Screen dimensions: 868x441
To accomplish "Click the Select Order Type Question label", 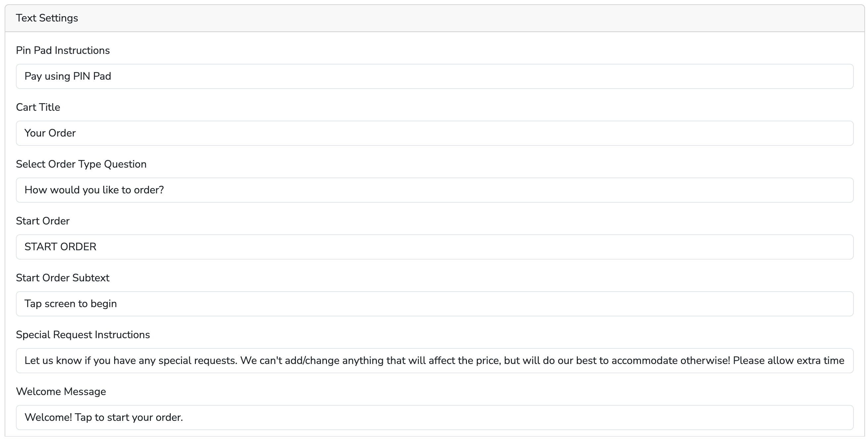I will pos(81,164).
